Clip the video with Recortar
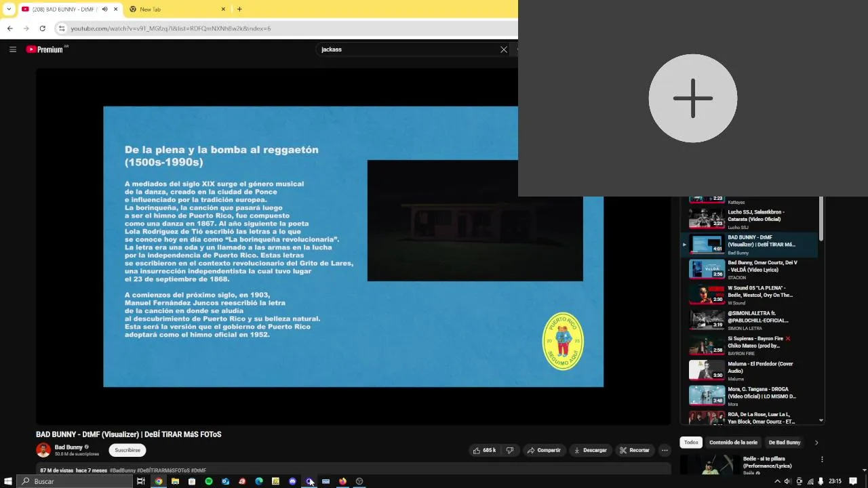Screen dimensions: 868x488 [x=634, y=450]
